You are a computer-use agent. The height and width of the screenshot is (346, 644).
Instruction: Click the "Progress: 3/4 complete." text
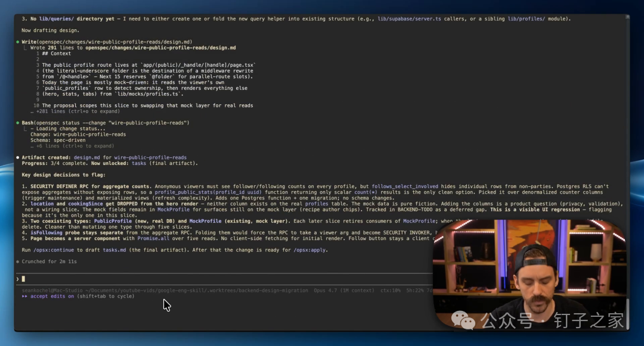(x=55, y=163)
